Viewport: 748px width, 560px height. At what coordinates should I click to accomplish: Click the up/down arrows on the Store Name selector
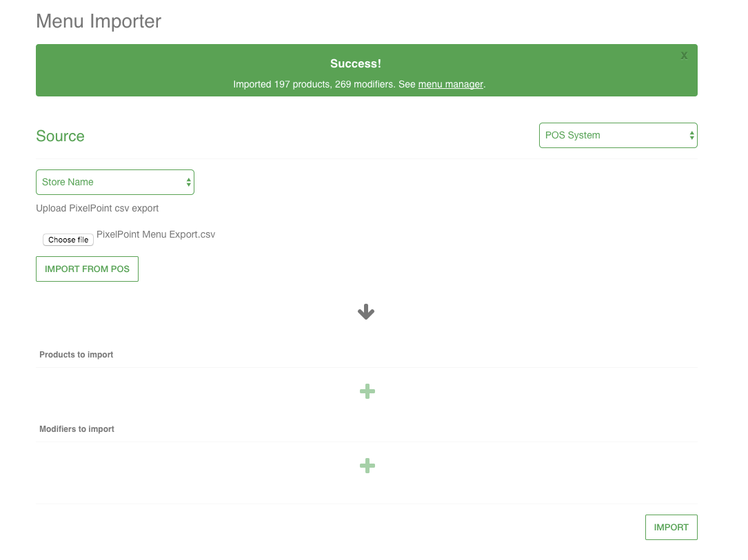point(188,183)
